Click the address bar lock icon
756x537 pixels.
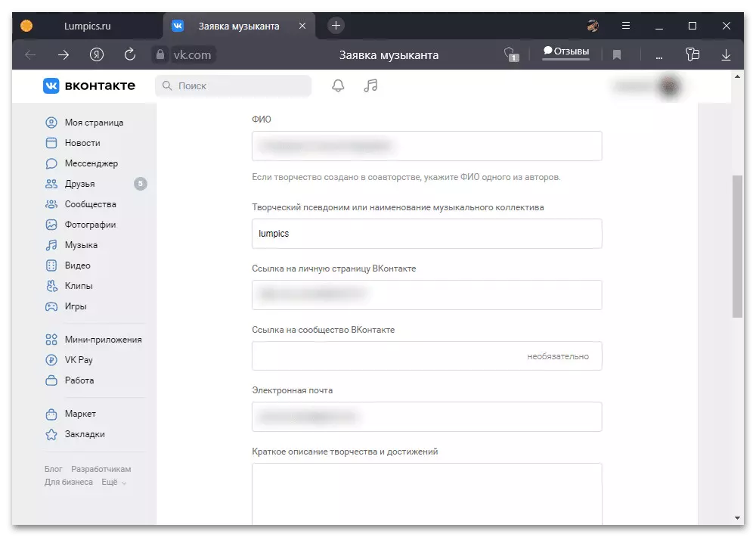click(160, 54)
